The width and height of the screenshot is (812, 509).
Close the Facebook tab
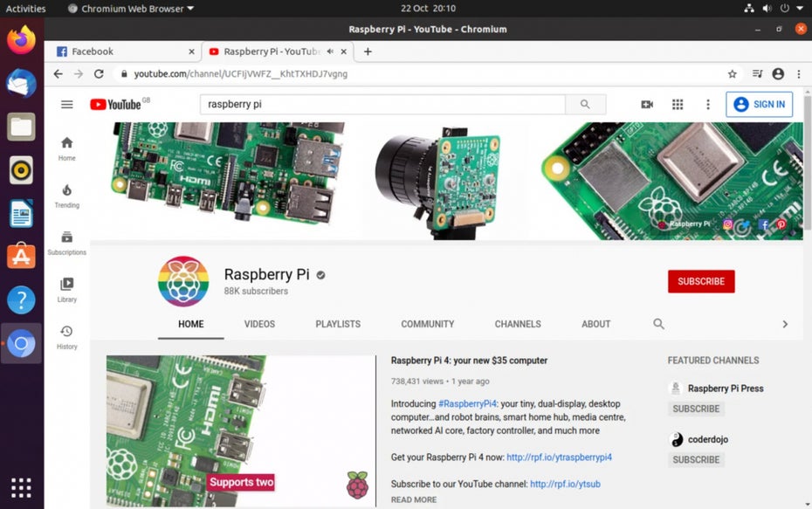191,52
